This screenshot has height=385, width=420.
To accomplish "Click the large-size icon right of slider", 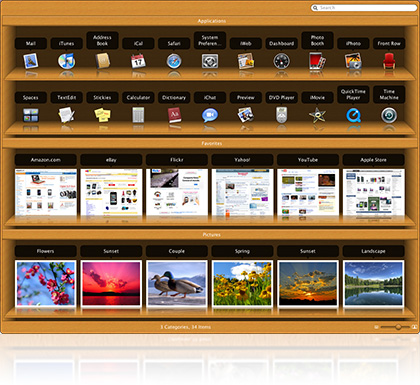I will [x=414, y=327].
